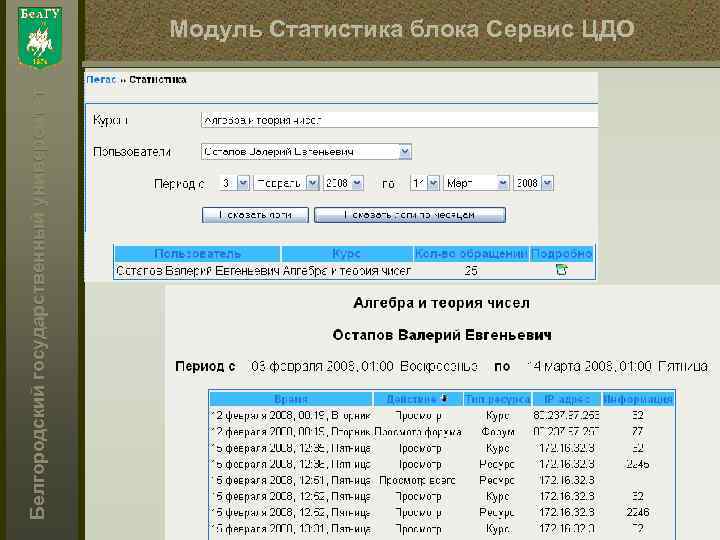
Task: Open the start month dropdown Февраль
Action: pos(286,183)
